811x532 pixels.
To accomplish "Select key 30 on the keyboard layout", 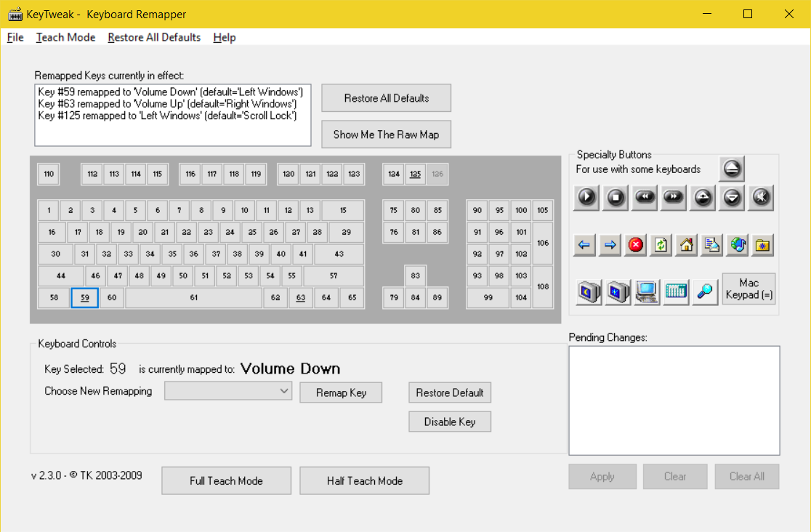I will (x=55, y=254).
